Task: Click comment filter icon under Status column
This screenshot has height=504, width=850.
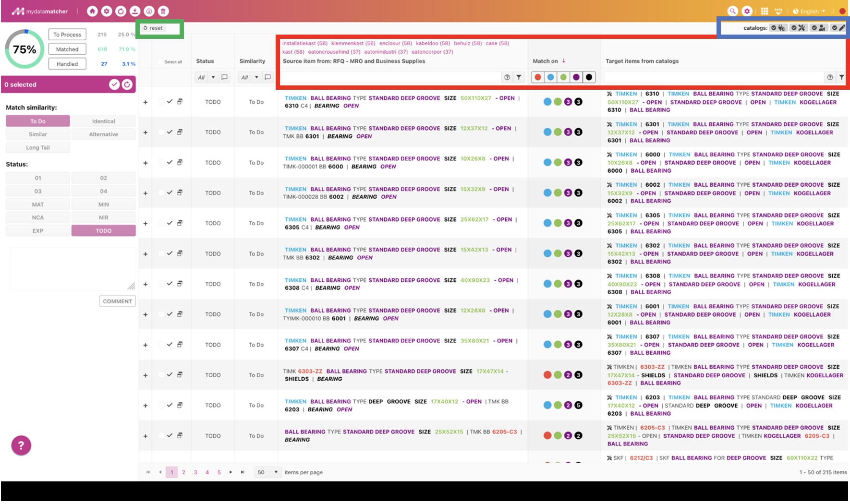Action: [224, 77]
